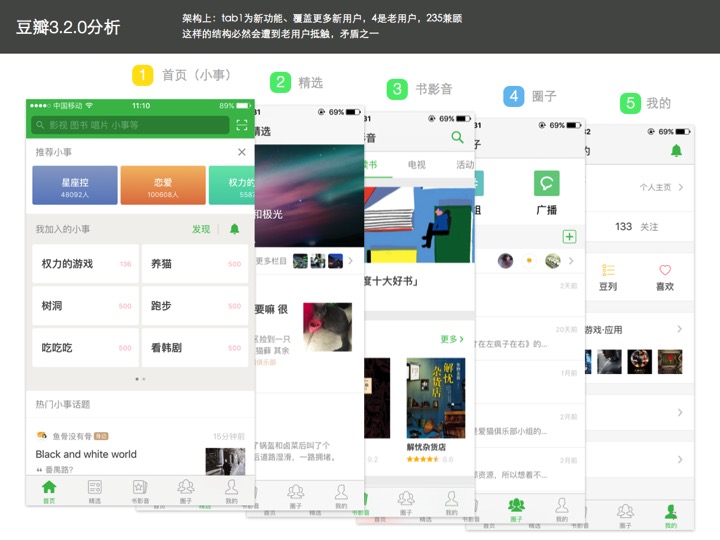Expand 更多栏目 chevron in 精选 screen
This screenshot has height=540, width=720.
tap(350, 261)
